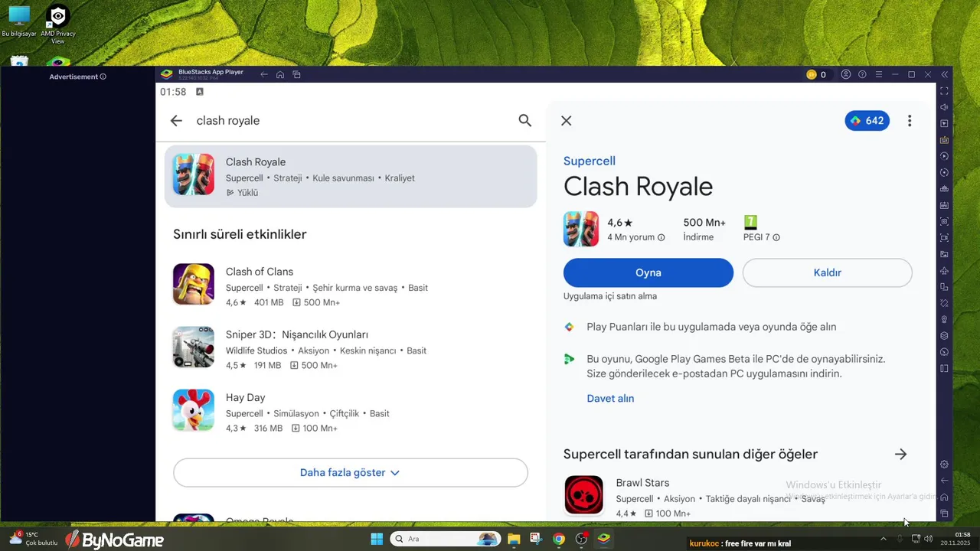Click the advertisement info icon

click(103, 77)
